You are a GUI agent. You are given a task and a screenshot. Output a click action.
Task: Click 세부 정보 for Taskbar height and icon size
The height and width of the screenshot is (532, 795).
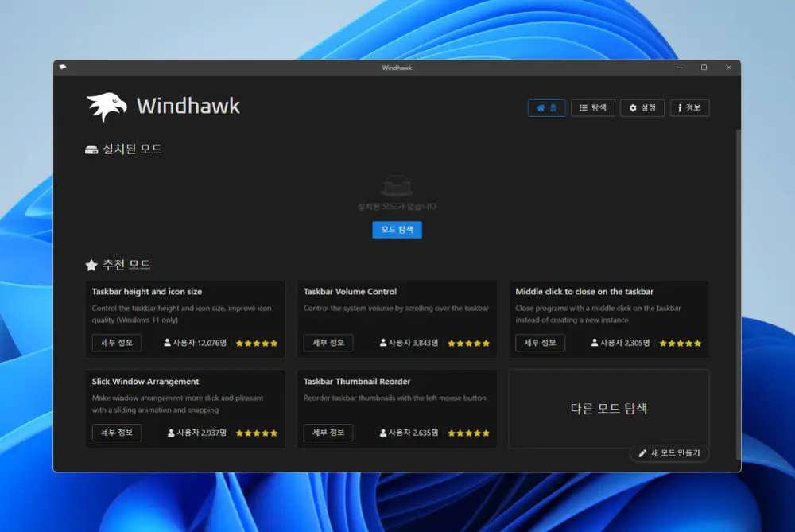point(116,343)
